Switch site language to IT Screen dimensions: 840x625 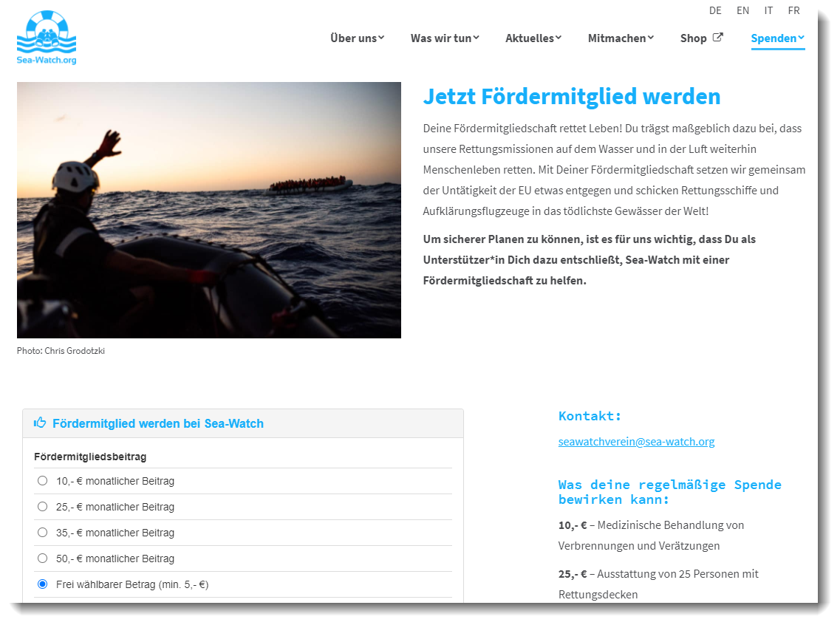tap(768, 10)
